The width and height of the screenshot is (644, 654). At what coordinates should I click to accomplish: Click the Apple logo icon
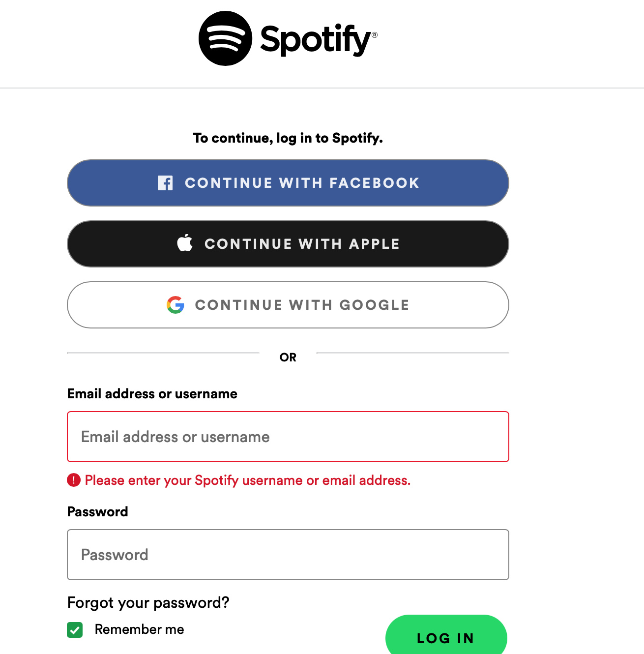[x=185, y=243]
